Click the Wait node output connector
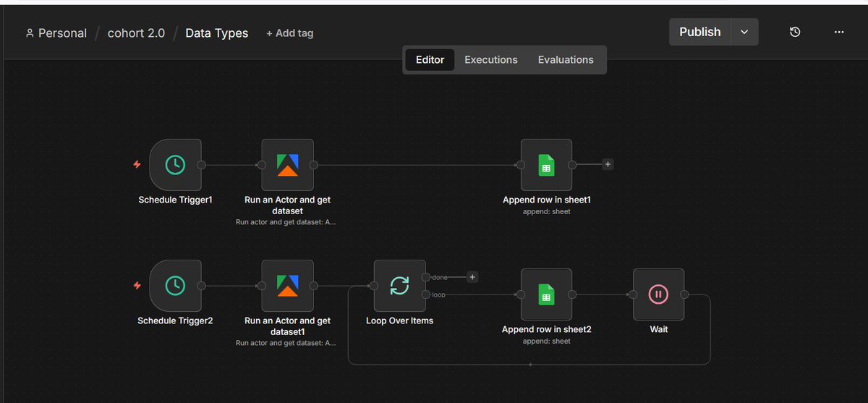The height and width of the screenshot is (403, 868). click(685, 294)
